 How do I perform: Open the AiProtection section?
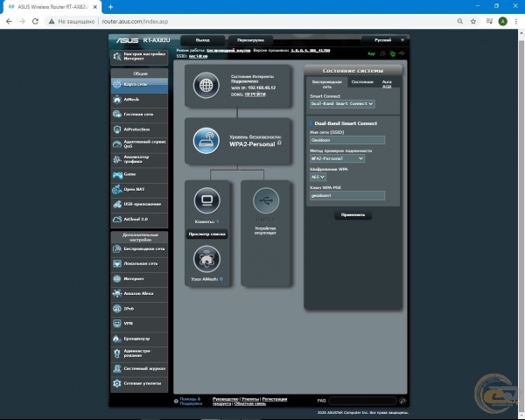pyautogui.click(x=139, y=129)
